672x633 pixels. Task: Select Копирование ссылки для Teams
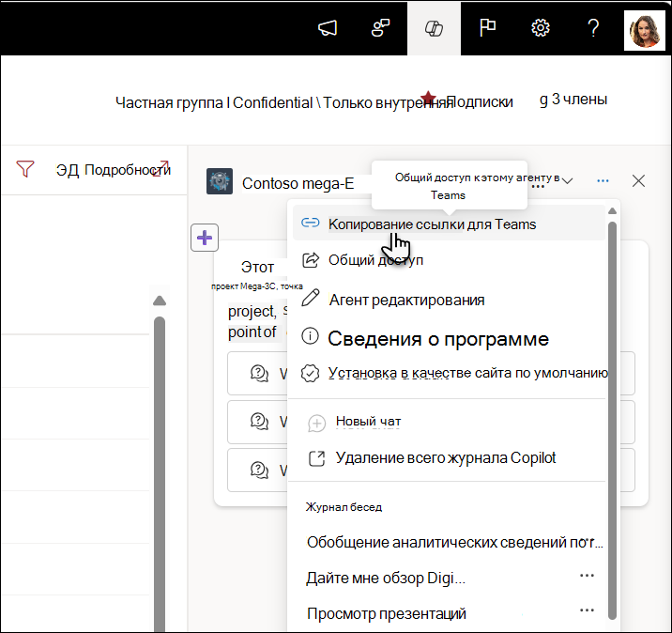pyautogui.click(x=449, y=223)
